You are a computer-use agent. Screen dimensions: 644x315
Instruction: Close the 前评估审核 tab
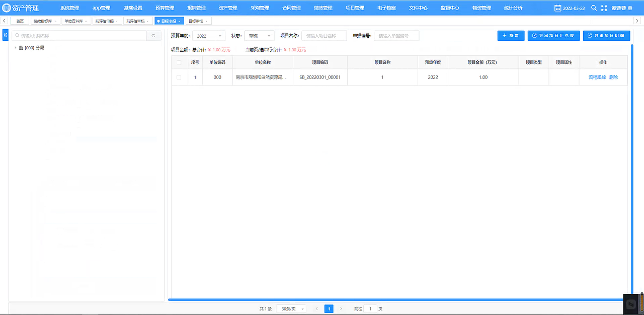pos(148,21)
